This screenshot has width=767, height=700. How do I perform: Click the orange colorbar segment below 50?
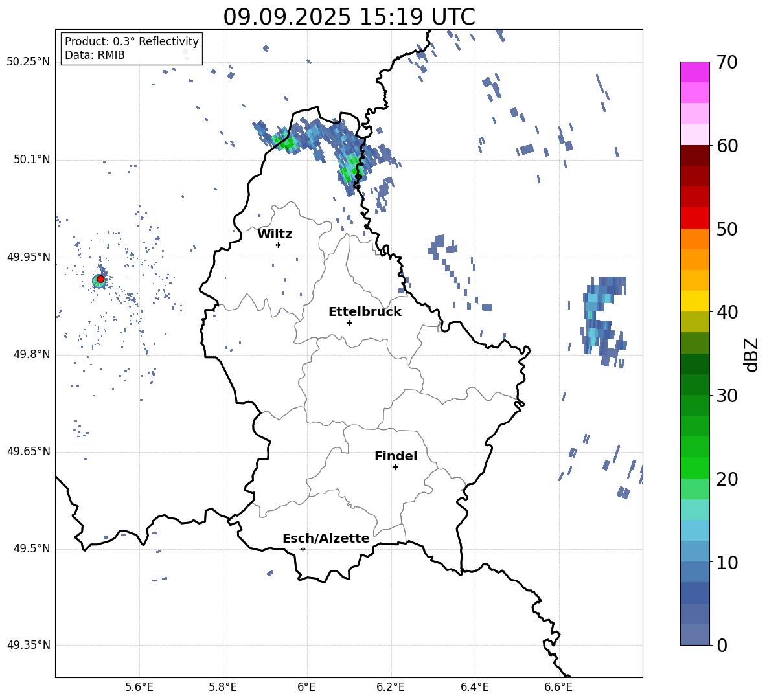[x=694, y=238]
